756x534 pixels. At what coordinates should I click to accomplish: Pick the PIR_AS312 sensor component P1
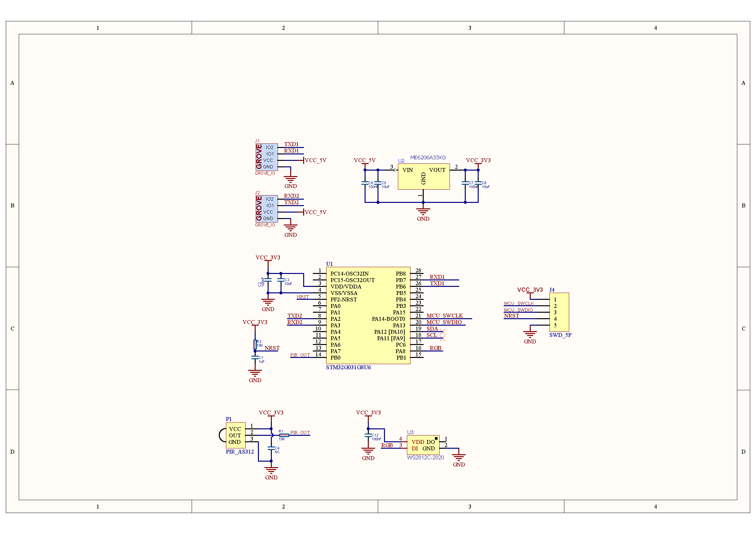(235, 435)
